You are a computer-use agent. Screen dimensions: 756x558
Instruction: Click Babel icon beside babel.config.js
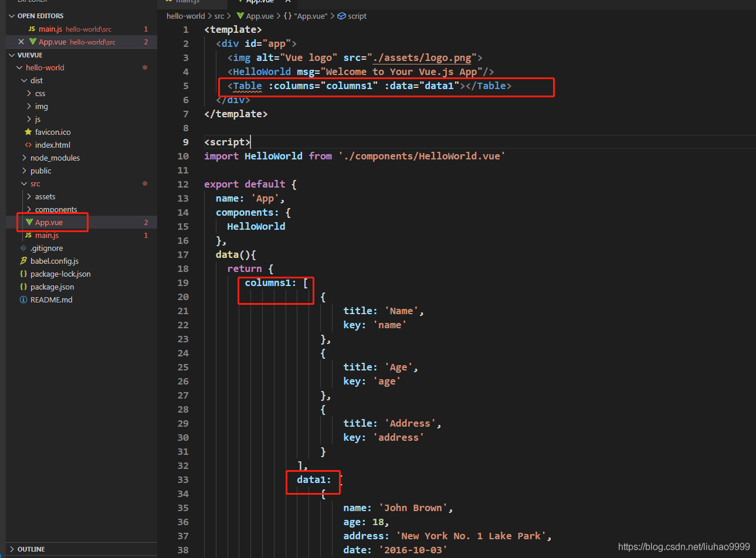click(x=23, y=261)
